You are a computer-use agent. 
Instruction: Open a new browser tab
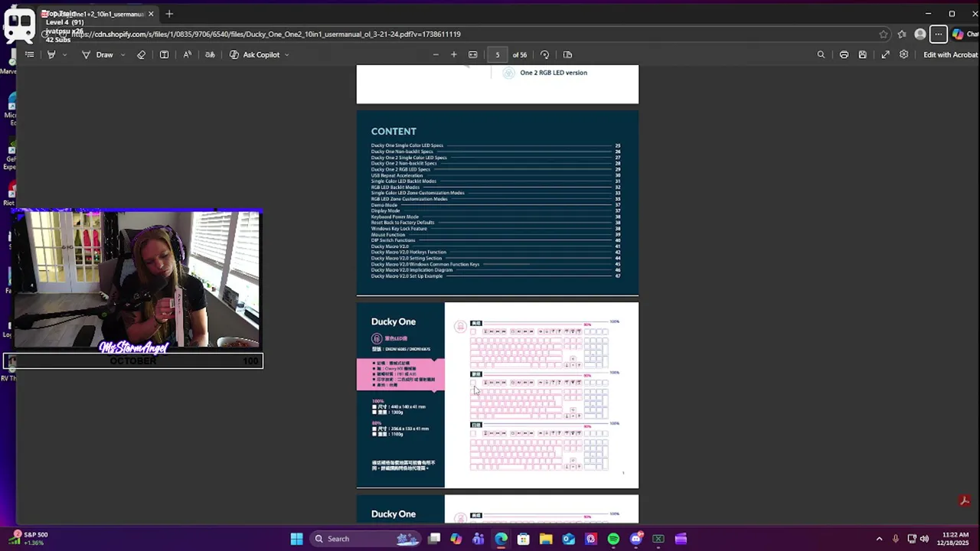tap(169, 14)
